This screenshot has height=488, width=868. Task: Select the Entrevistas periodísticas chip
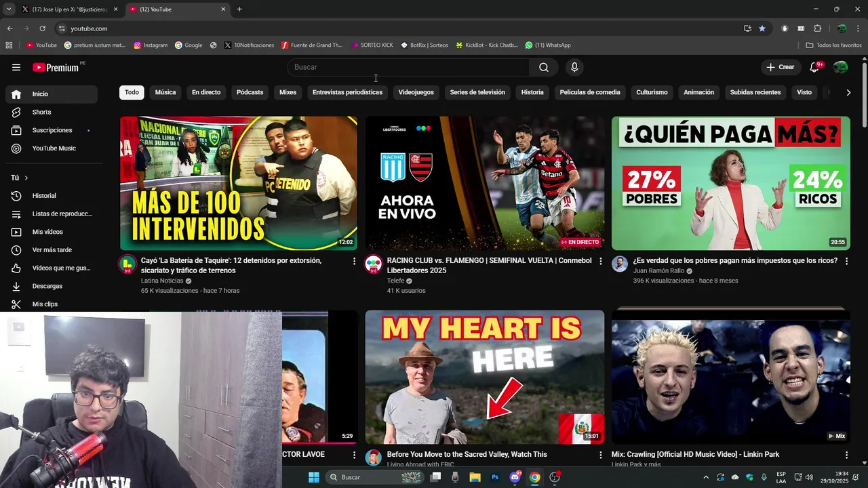347,92
